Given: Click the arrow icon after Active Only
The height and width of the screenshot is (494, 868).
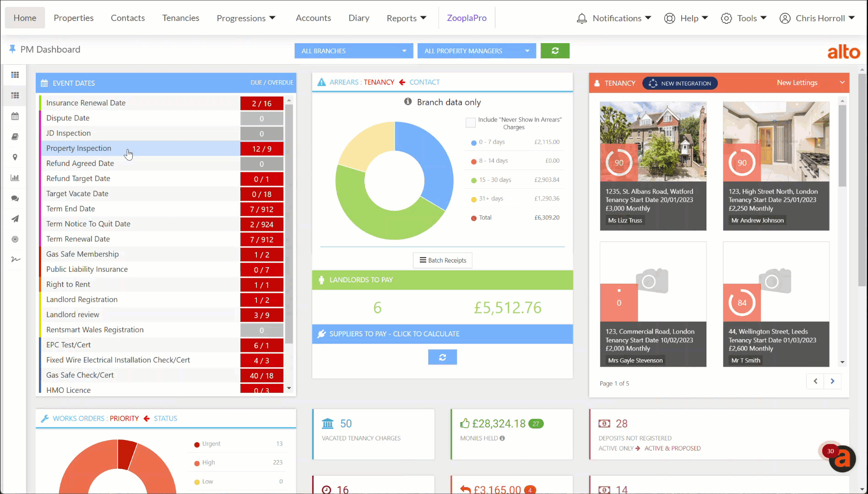Looking at the screenshot, I should point(638,448).
